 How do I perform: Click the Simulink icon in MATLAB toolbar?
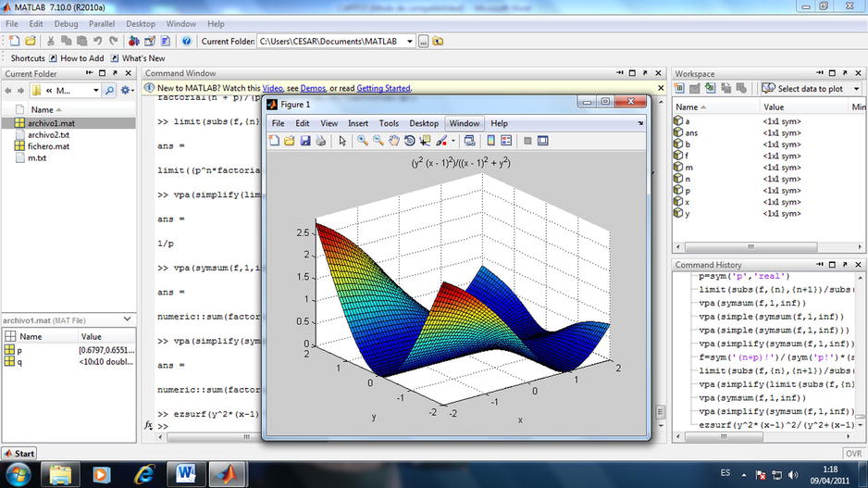[134, 41]
